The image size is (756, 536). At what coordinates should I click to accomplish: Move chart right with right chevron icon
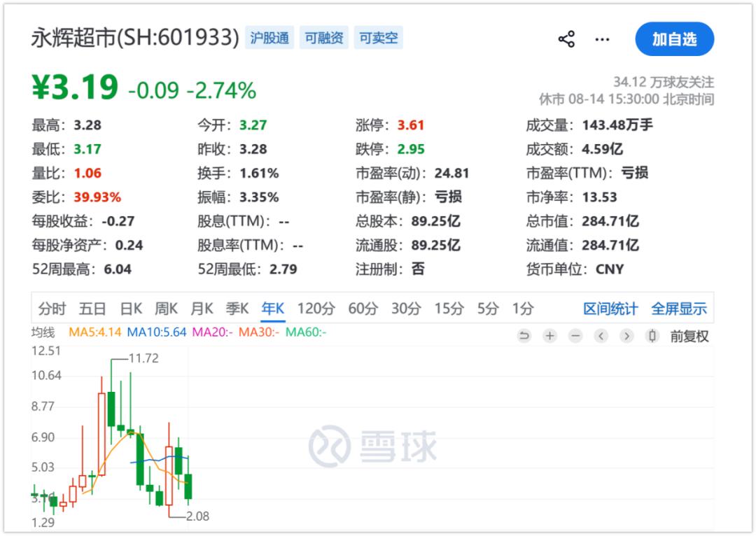626,335
